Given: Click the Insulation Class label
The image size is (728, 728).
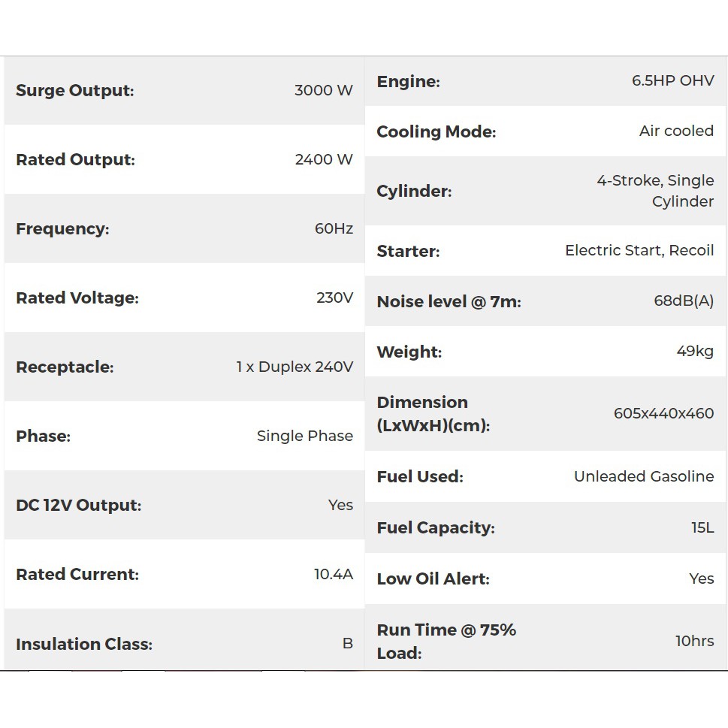Looking at the screenshot, I should click(83, 645).
